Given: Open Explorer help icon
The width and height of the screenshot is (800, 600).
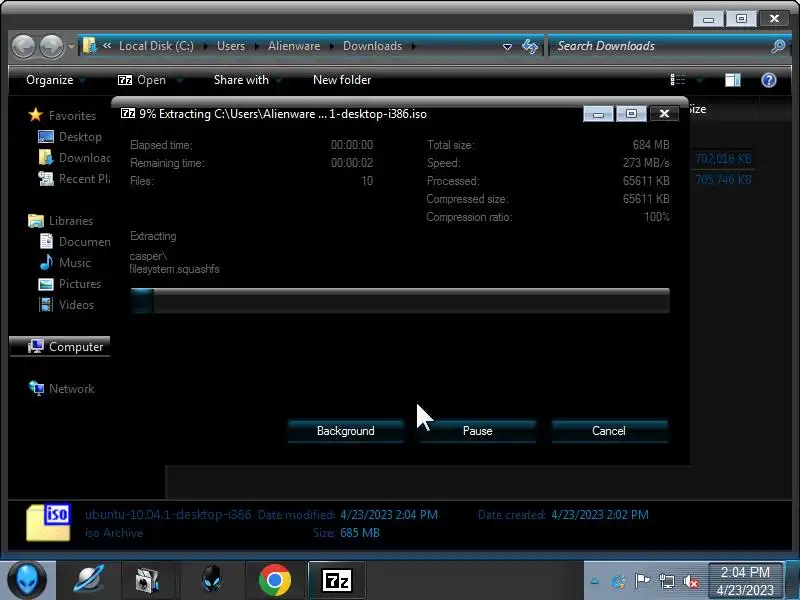Looking at the screenshot, I should click(x=769, y=80).
